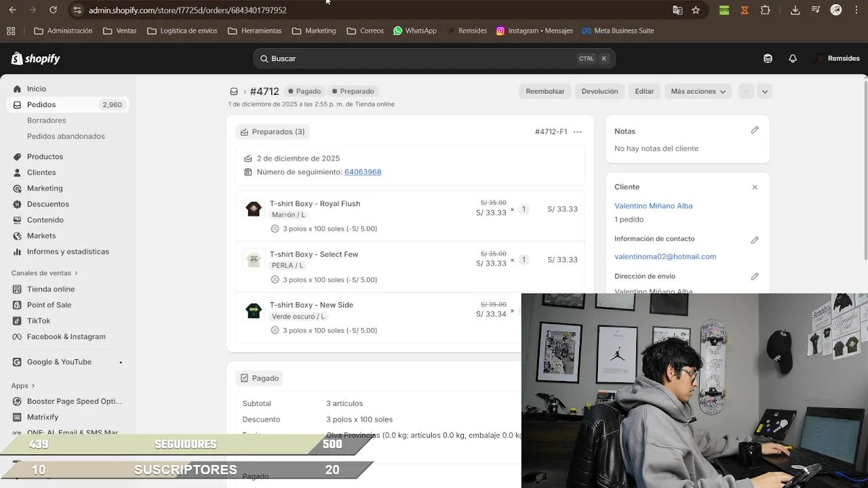
Task: Open Ventas bookmarks folder
Action: pos(119,30)
